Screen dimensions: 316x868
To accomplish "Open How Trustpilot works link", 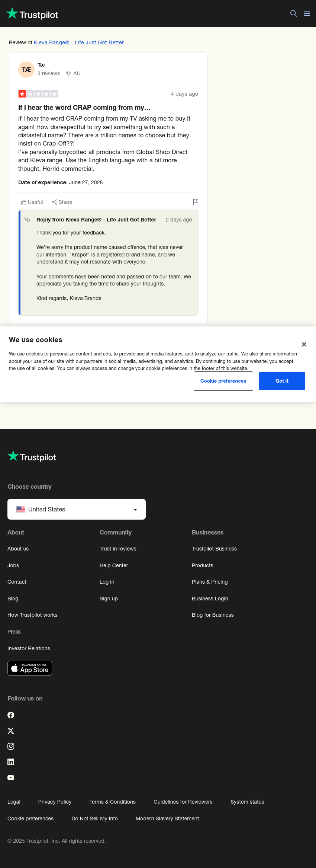I will pos(32,615).
